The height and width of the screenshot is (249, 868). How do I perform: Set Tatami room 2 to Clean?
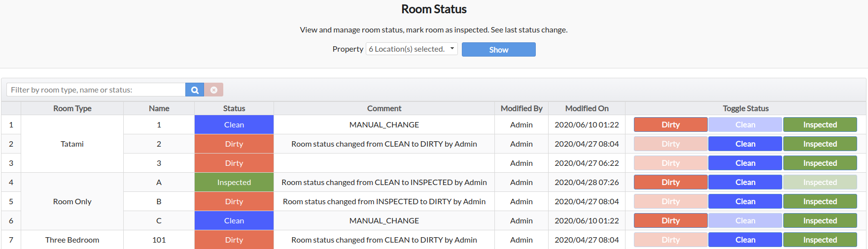(x=745, y=144)
